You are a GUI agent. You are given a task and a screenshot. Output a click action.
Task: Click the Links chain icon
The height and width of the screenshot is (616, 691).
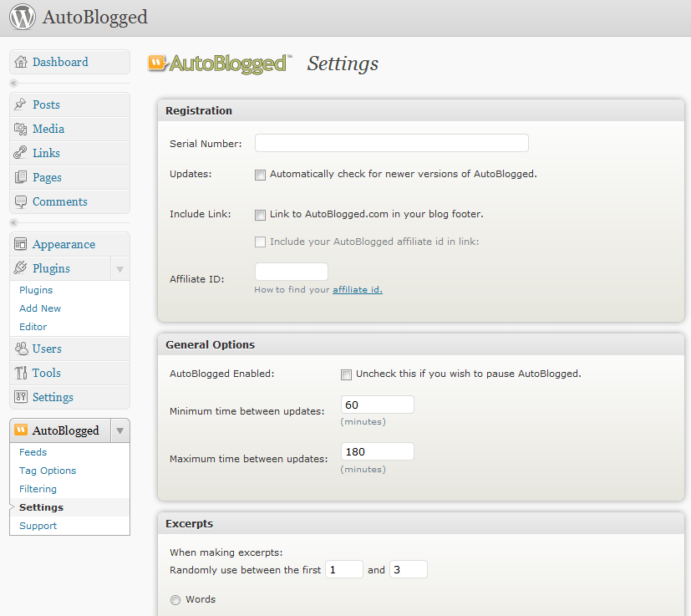click(20, 153)
